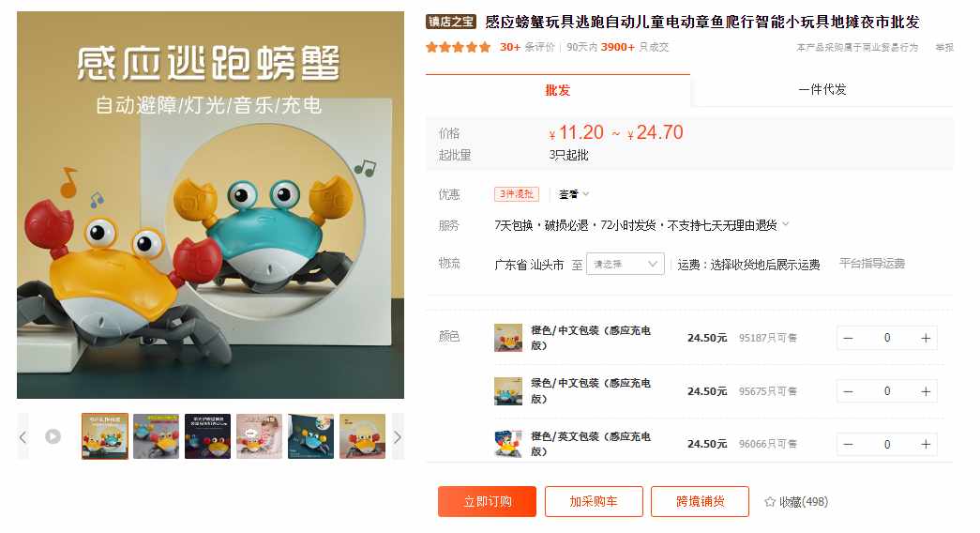Image resolution: width=980 pixels, height=533 pixels.
Task: Switch to the 一件代发 tab
Action: click(822, 89)
